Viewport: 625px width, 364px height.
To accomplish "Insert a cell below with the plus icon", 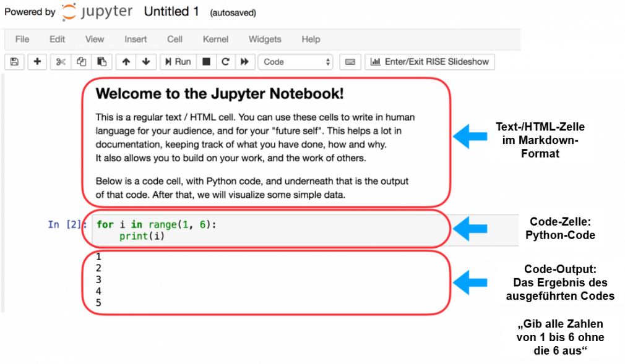I will tap(37, 62).
